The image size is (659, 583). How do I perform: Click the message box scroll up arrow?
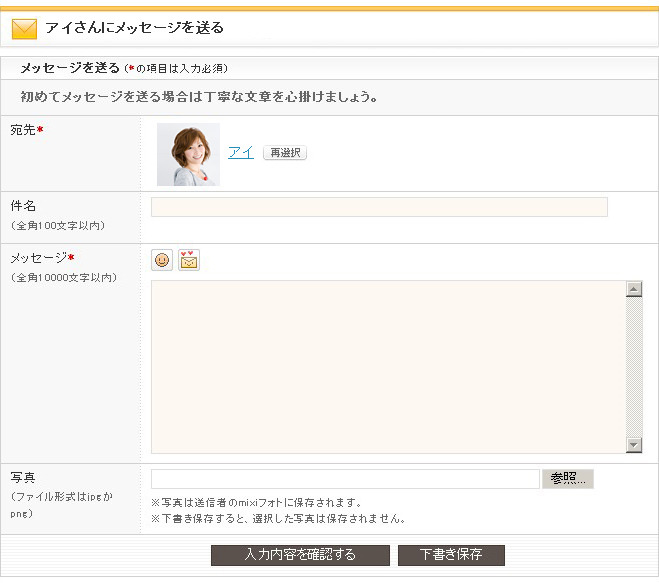tap(634, 290)
